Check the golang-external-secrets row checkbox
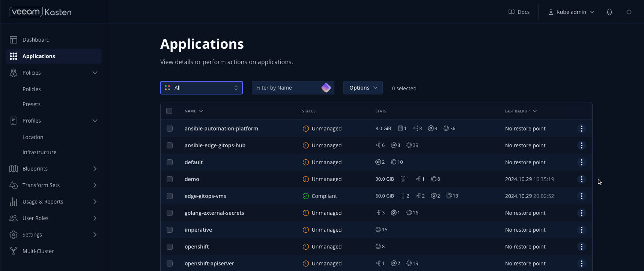The image size is (644, 271). (x=170, y=213)
